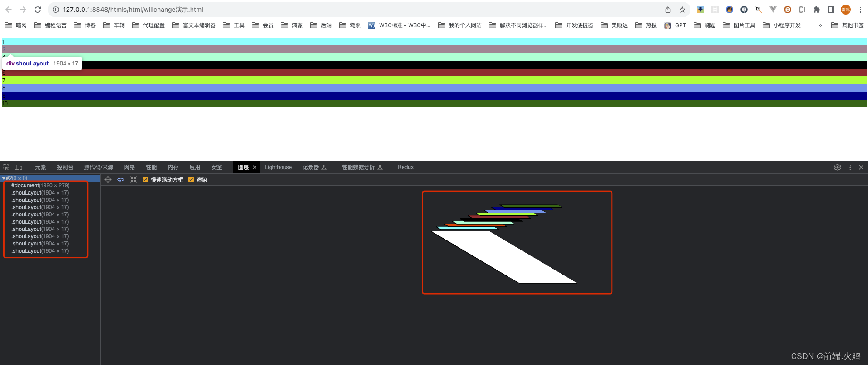Go back to the previous page

9,10
